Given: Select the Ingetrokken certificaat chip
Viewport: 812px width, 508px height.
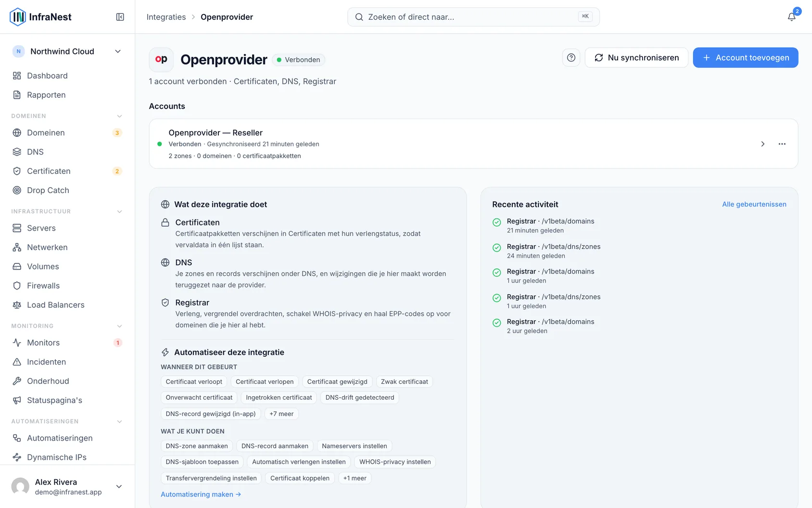Looking at the screenshot, I should [x=279, y=398].
